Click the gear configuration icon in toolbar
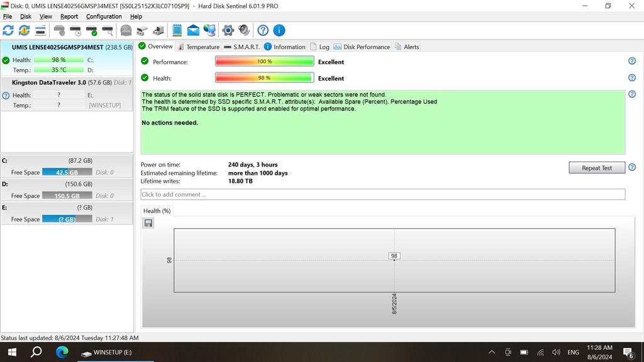Viewport: 644px width, 362px height. tap(228, 30)
